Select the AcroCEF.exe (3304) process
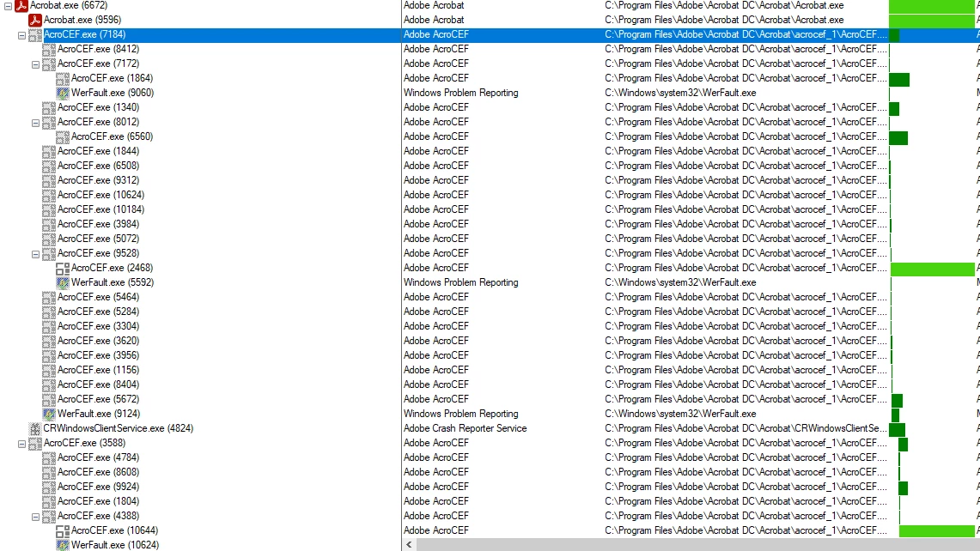 [x=98, y=326]
